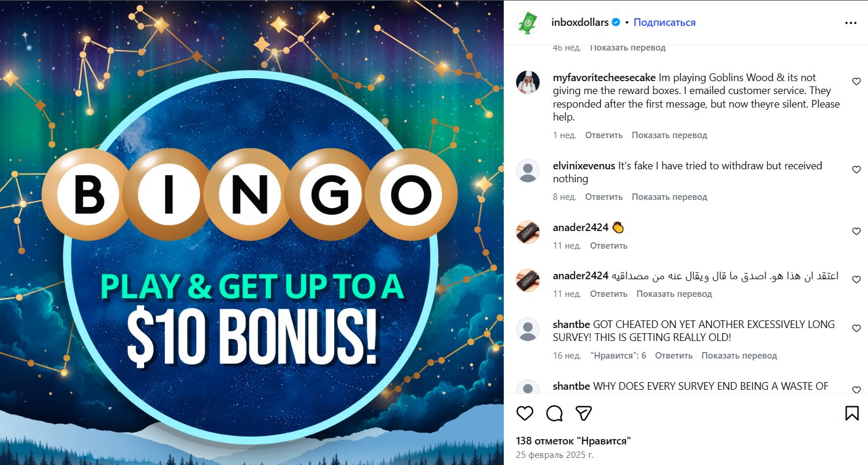Open the 138 likes list
The width and height of the screenshot is (868, 465).
(574, 441)
